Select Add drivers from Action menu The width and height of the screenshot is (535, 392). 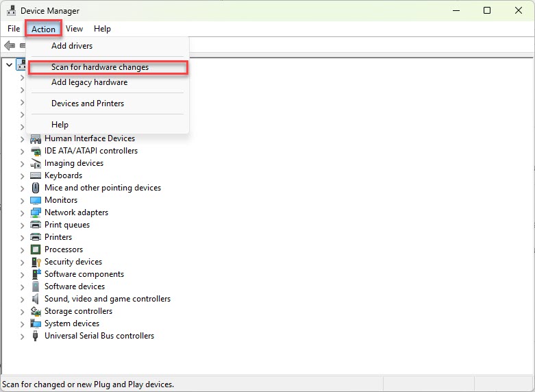click(x=72, y=46)
